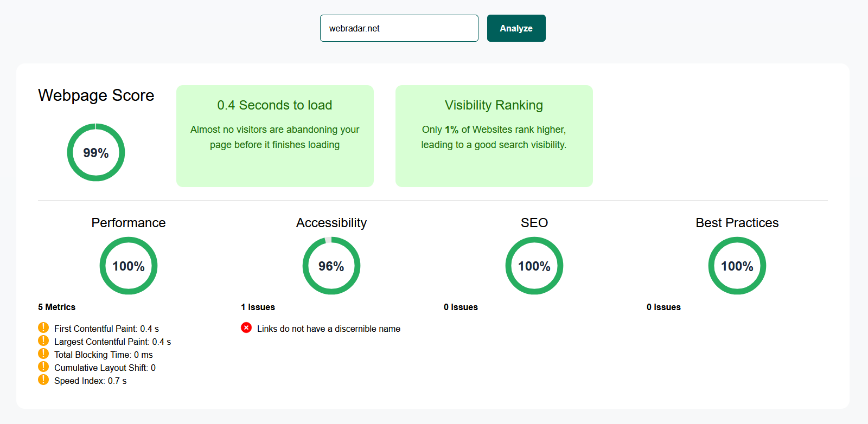The image size is (868, 424).
Task: Click 'Total Blocking Time: 0 ms' metric
Action: click(x=104, y=355)
